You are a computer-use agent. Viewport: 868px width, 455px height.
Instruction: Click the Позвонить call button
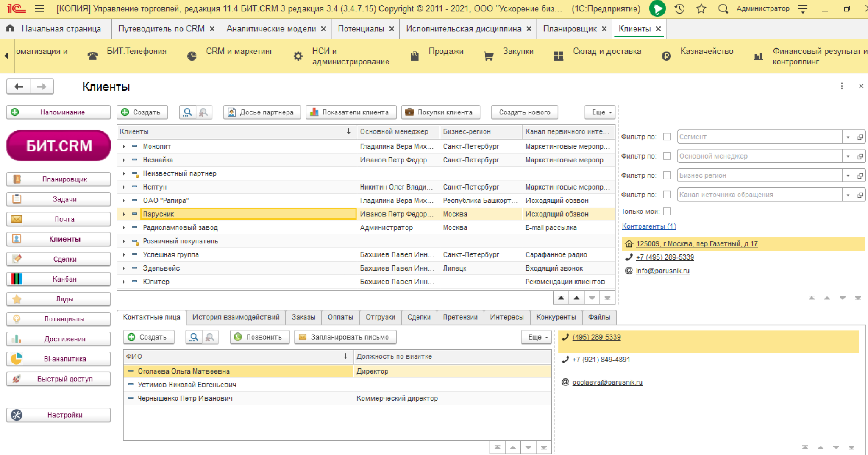click(259, 337)
